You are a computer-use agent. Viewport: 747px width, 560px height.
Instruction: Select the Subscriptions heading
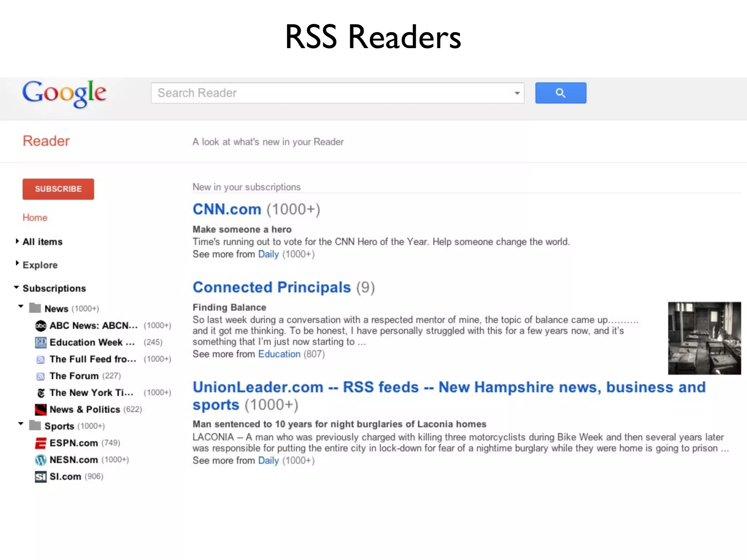tap(54, 288)
